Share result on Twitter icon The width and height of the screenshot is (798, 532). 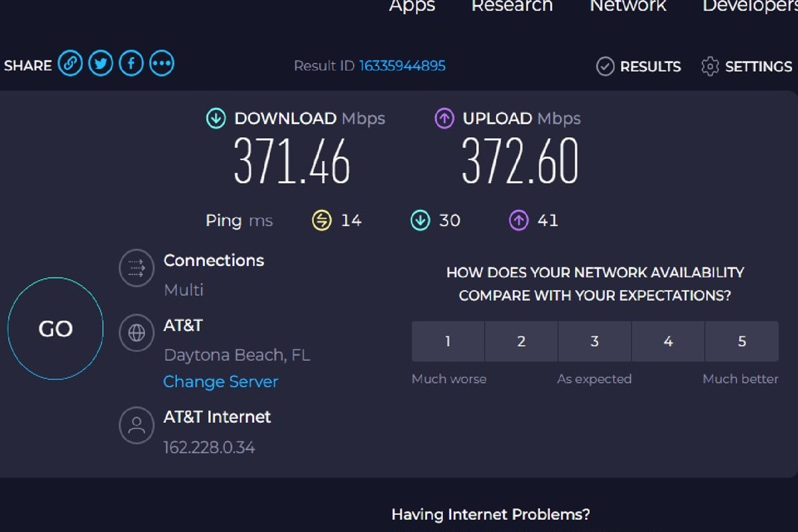point(100,64)
